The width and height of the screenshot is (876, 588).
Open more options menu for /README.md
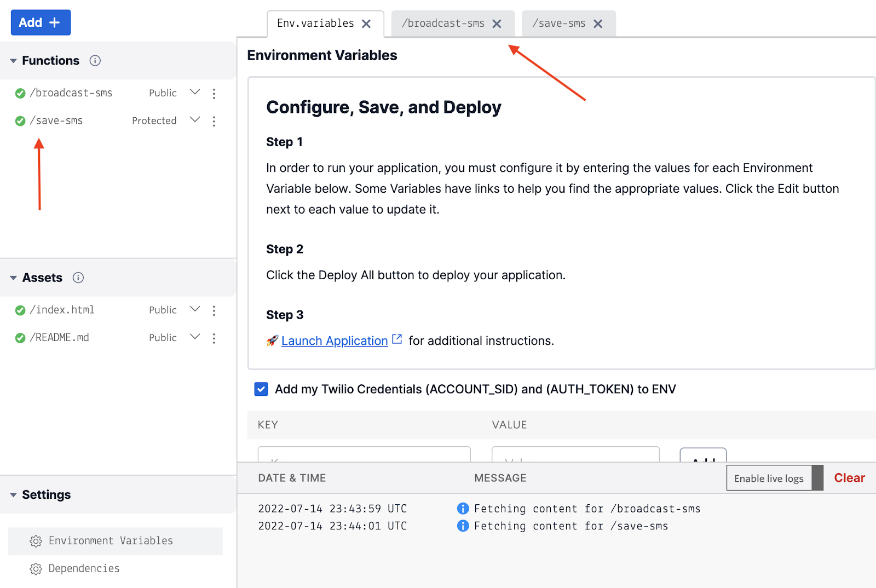click(x=214, y=338)
